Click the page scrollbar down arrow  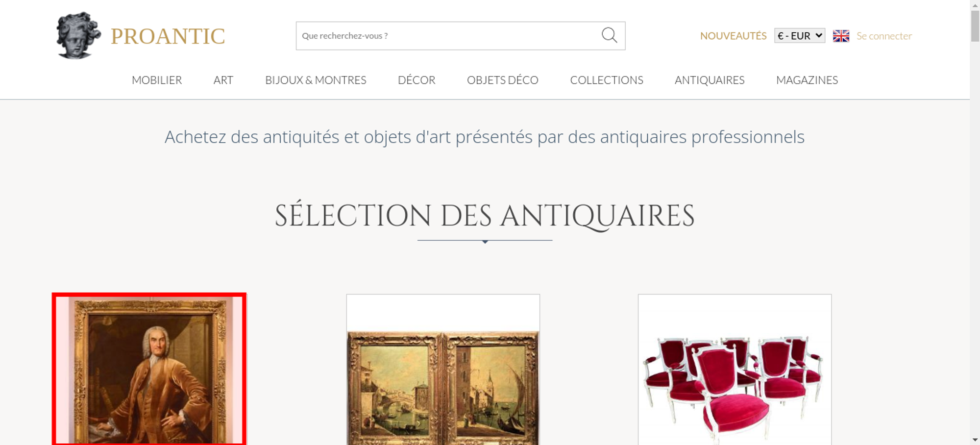pyautogui.click(x=975, y=440)
